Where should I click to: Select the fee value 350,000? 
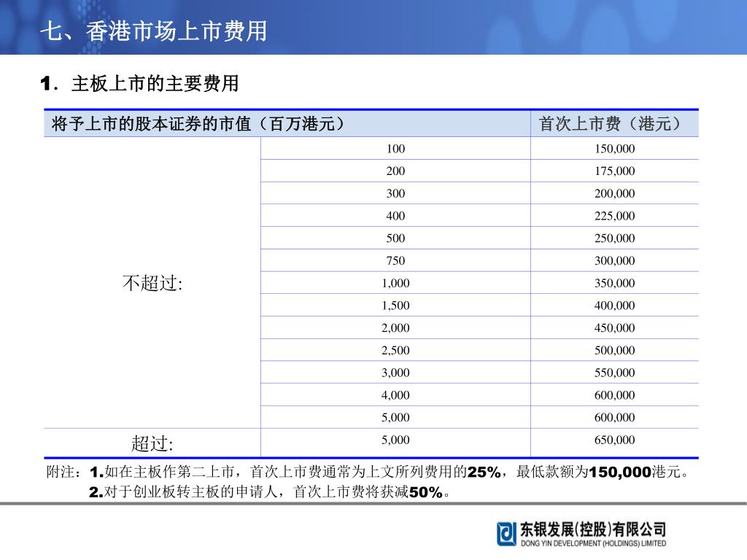pos(614,283)
